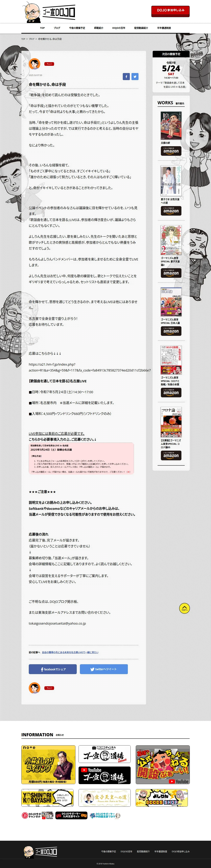Screen dimensions: 211x868
Task: Click the 次回の開催予定 header label
Action: coord(171,54)
